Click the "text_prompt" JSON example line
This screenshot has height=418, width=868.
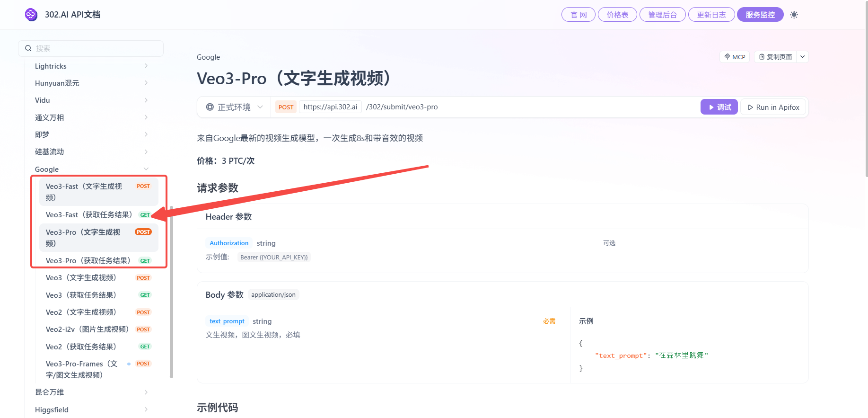[x=651, y=356]
